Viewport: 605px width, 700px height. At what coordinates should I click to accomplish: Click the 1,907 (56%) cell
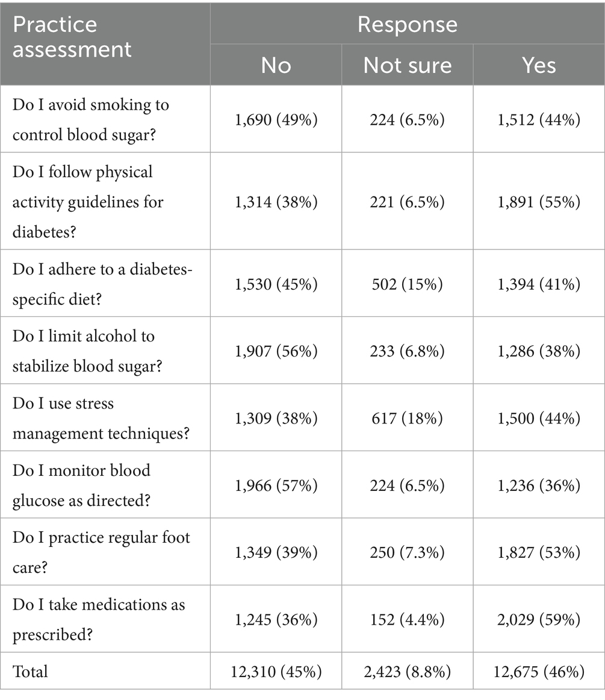point(276,351)
